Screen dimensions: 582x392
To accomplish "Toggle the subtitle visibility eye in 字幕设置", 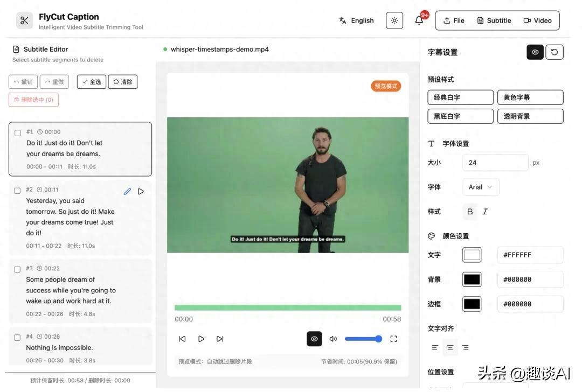I will click(x=534, y=52).
